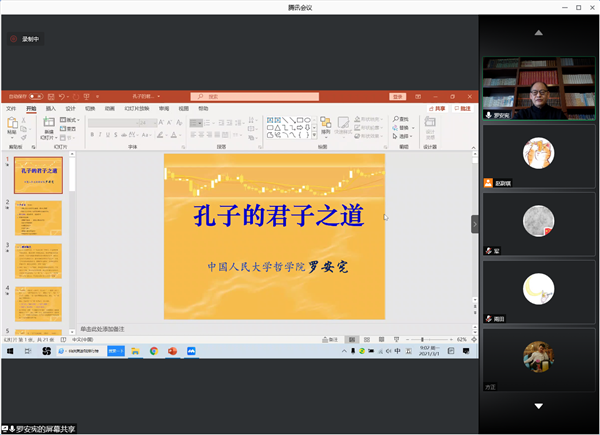Toggle bold formatting in the font group
600x435 pixels.
(91, 134)
